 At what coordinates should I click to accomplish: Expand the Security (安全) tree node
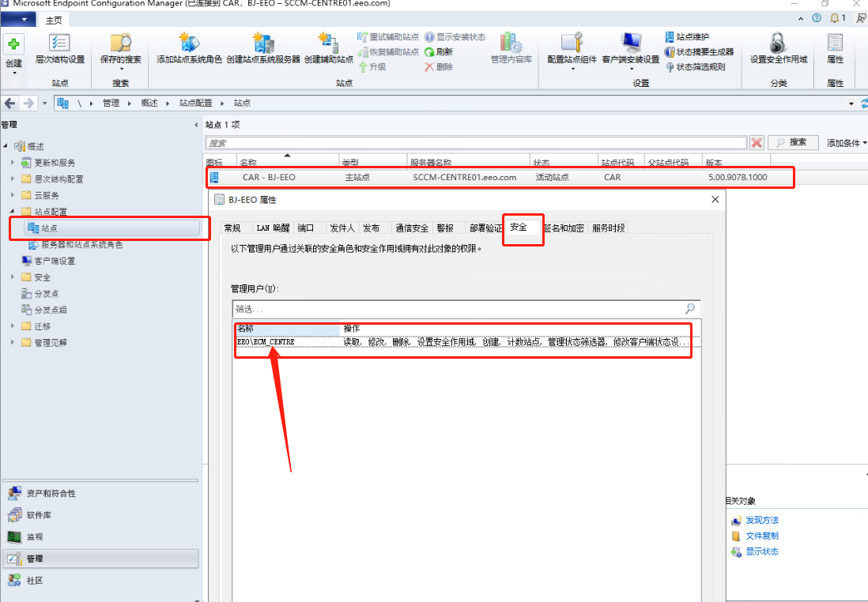click(x=12, y=277)
